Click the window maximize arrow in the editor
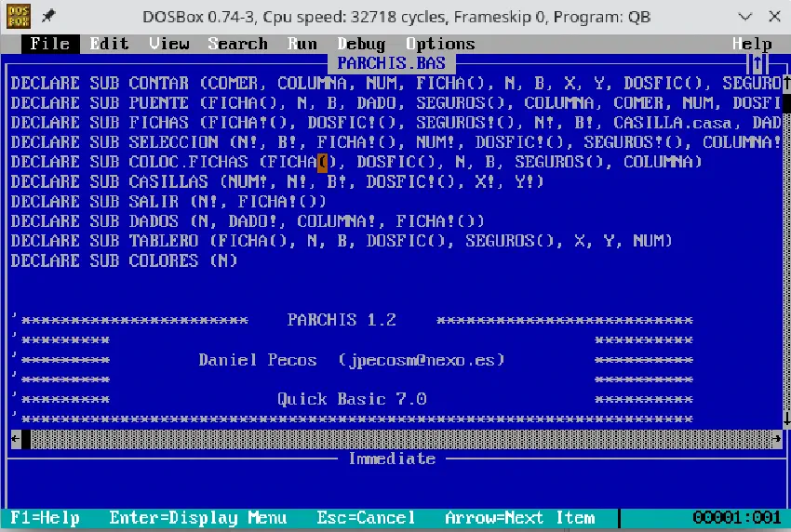The width and height of the screenshot is (791, 532). point(757,63)
